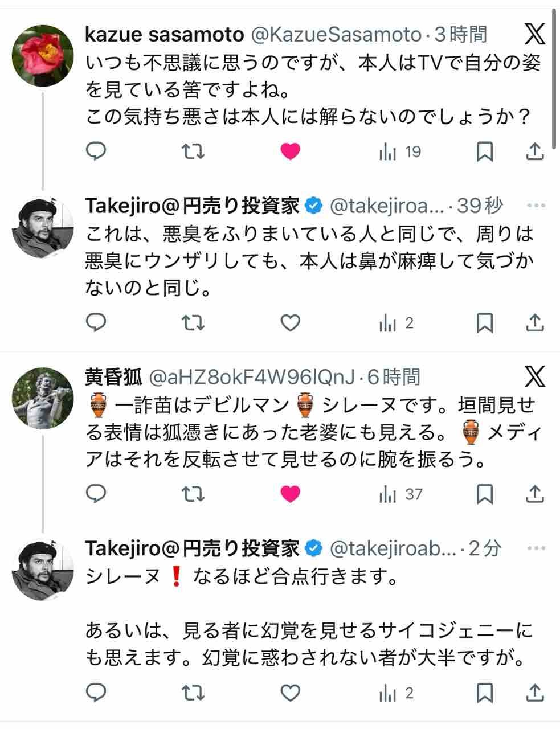Open the @aHZ8okF4W96lQnJ handle link

pyautogui.click(x=252, y=377)
